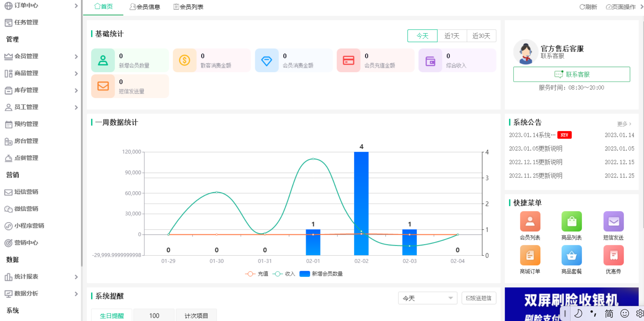打开快捷菜单中的商城订单图标
This screenshot has height=321, width=644.
tap(530, 255)
